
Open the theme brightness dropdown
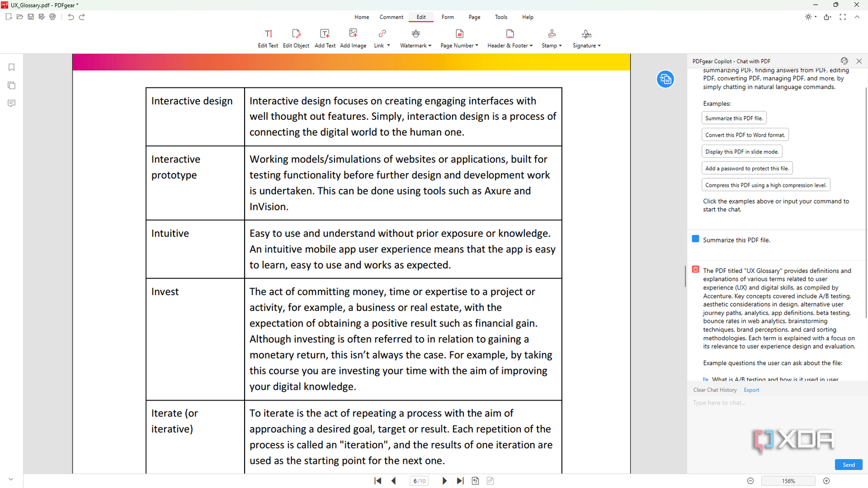[811, 17]
